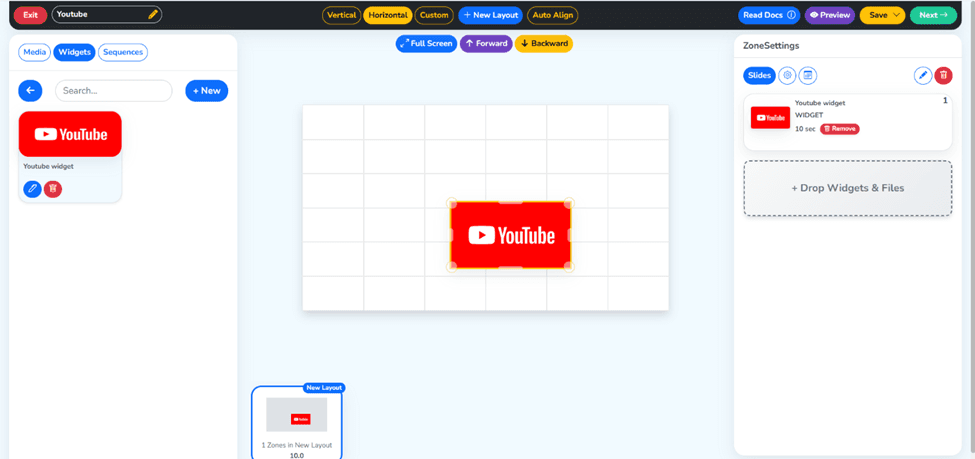The height and width of the screenshot is (459, 975).
Task: Click the Auto Align button
Action: tap(552, 15)
